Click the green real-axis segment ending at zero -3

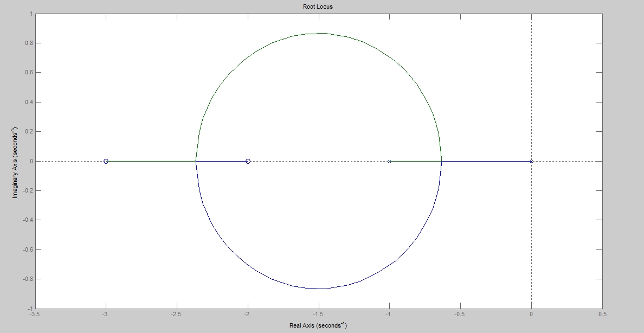click(x=151, y=161)
